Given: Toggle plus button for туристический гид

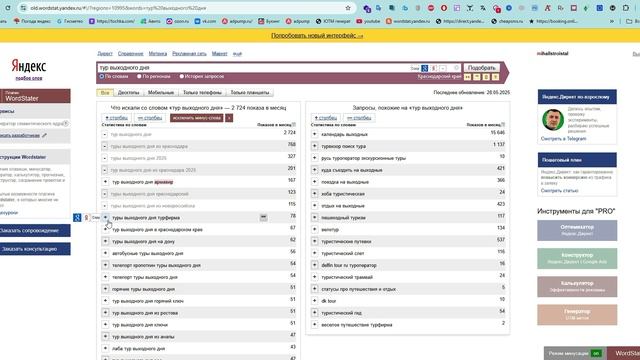Looking at the screenshot, I should [x=315, y=313].
